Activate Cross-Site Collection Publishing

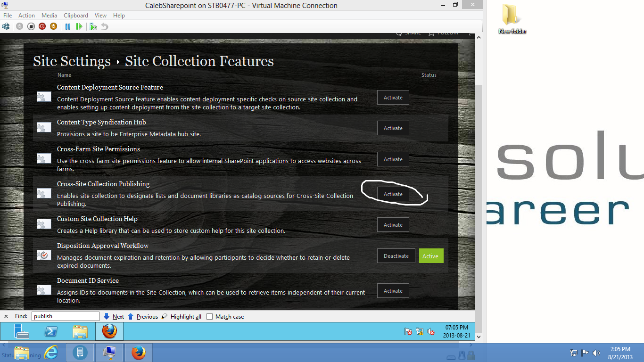pos(393,194)
